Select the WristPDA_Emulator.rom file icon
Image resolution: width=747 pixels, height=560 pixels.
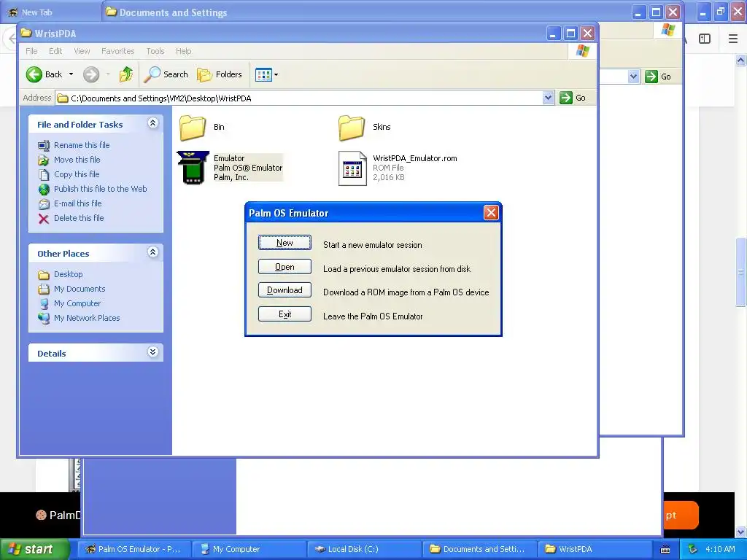coord(352,168)
